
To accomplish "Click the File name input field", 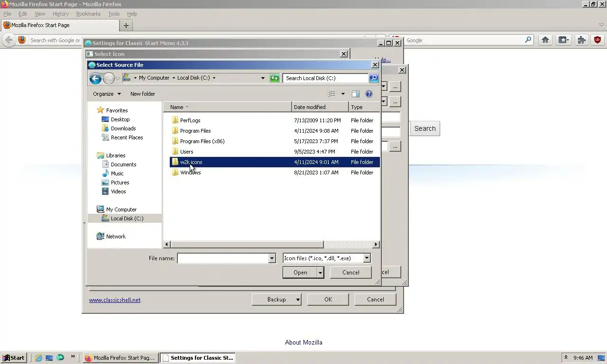I will click(223, 258).
